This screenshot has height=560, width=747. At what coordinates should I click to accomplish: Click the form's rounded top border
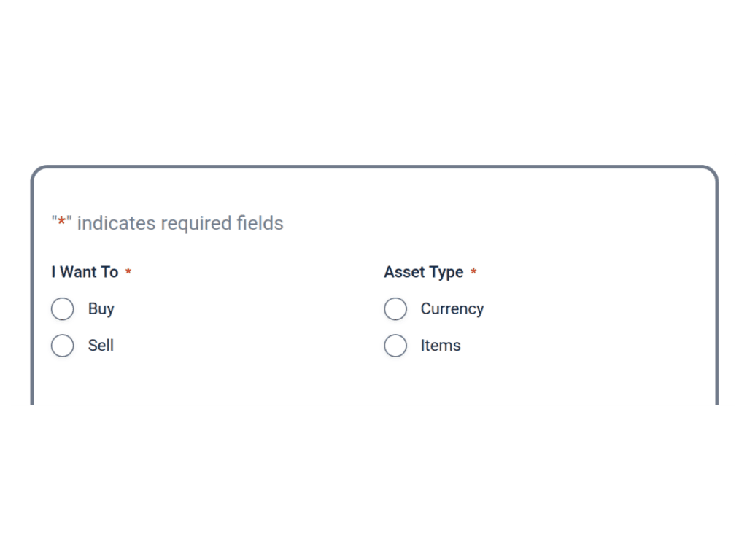click(373, 167)
